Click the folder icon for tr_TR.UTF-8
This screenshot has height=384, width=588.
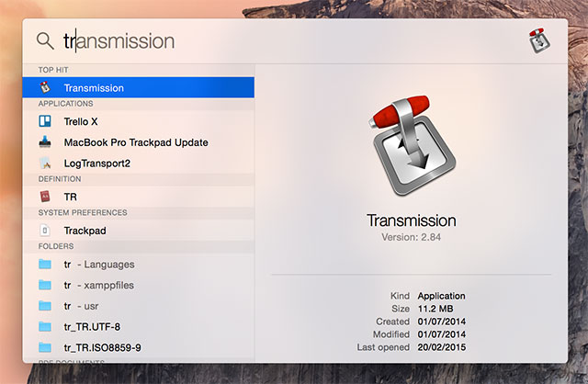coord(45,327)
